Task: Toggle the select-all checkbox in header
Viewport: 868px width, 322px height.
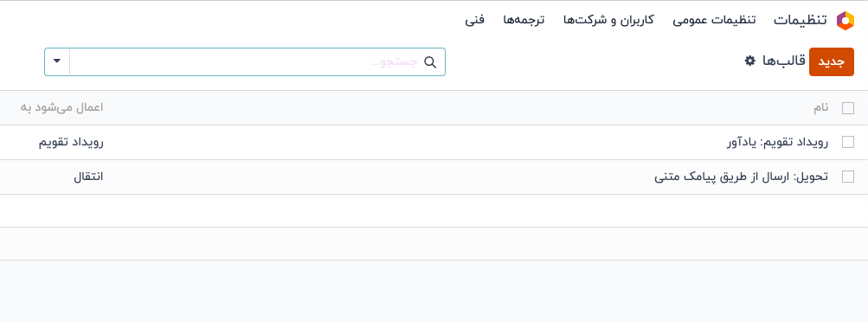Action: click(847, 108)
